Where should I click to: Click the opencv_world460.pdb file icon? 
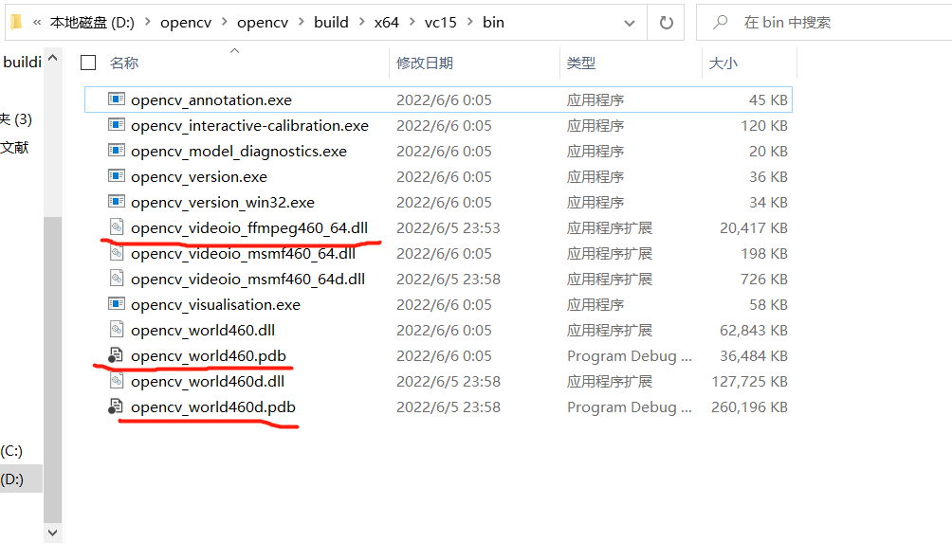[116, 355]
